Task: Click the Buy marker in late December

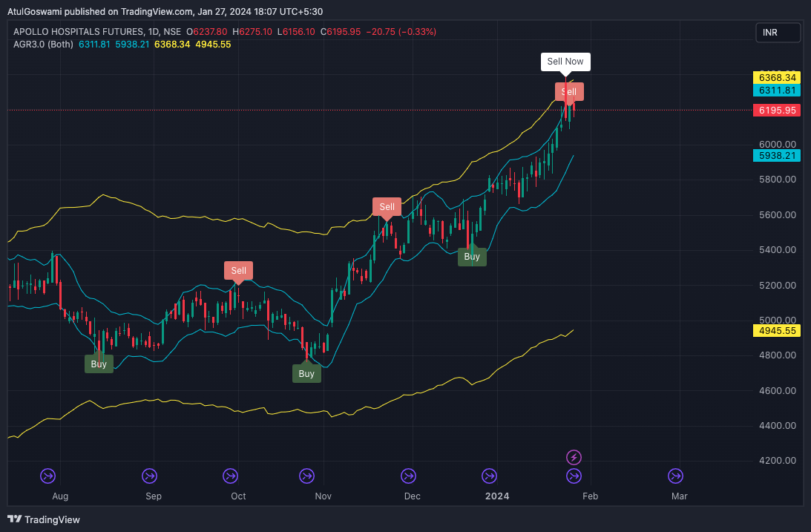Action: 472,257
